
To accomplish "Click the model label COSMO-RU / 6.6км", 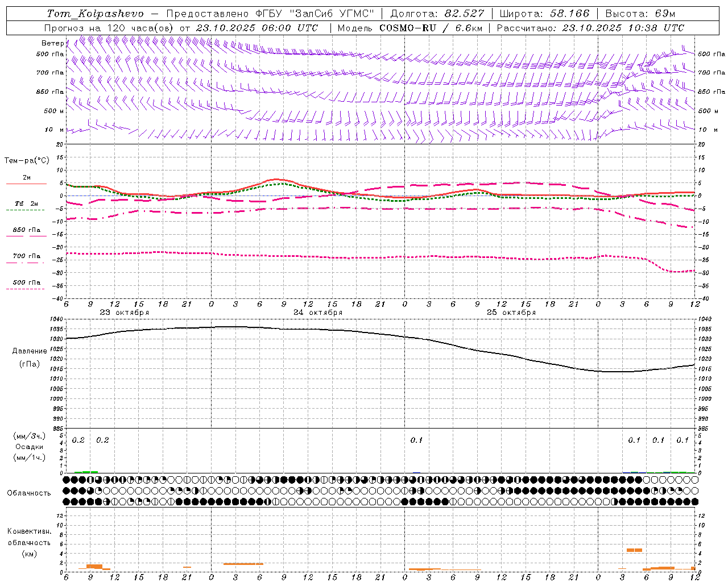I will [x=431, y=28].
